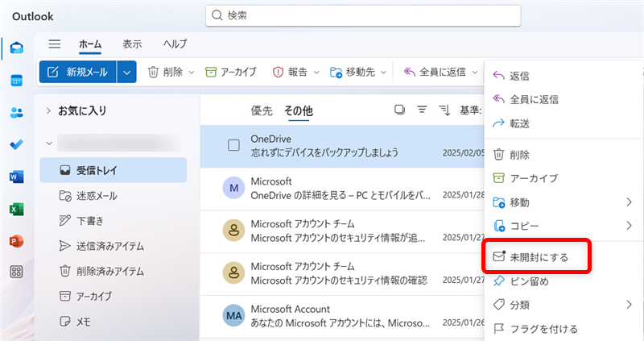Click 移動先 in the toolbar
The height and width of the screenshot is (341, 644).
[x=353, y=73]
